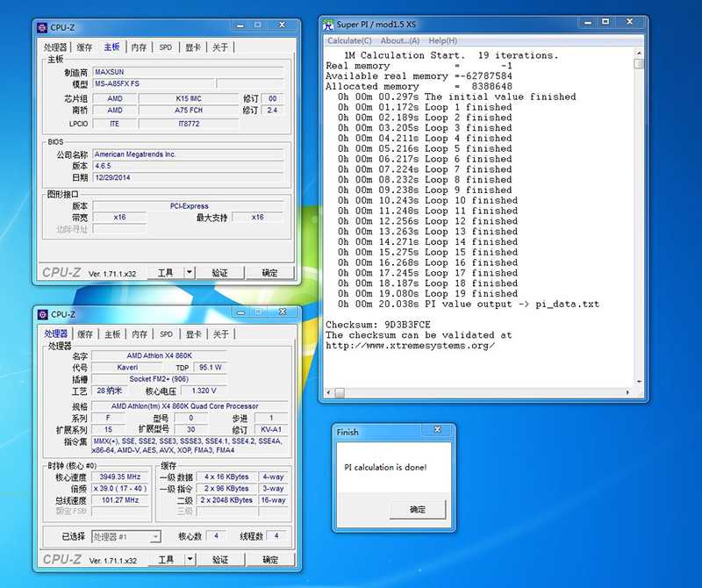Click PCI-Express version field
Screen dimensions: 702x588
tap(189, 206)
